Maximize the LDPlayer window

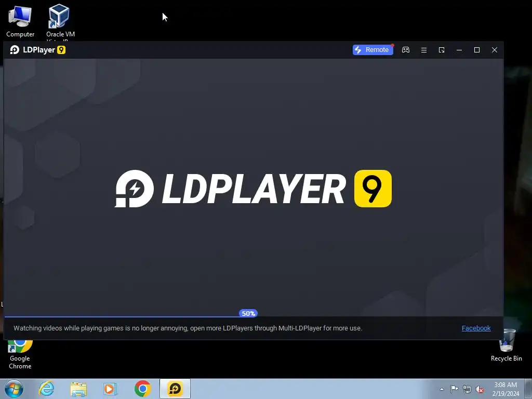tap(477, 50)
